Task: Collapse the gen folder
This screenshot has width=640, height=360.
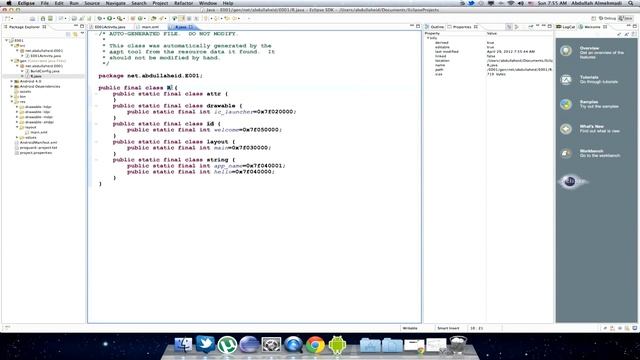Action: pos(12,61)
